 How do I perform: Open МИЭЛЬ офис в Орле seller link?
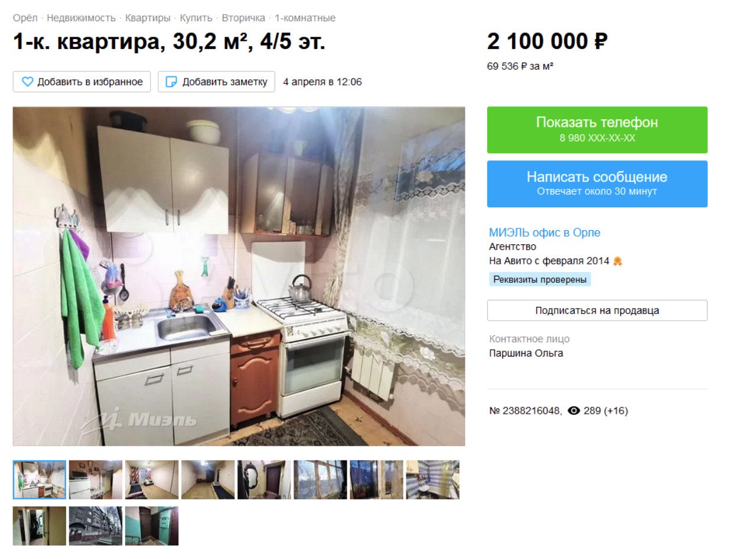point(545,233)
